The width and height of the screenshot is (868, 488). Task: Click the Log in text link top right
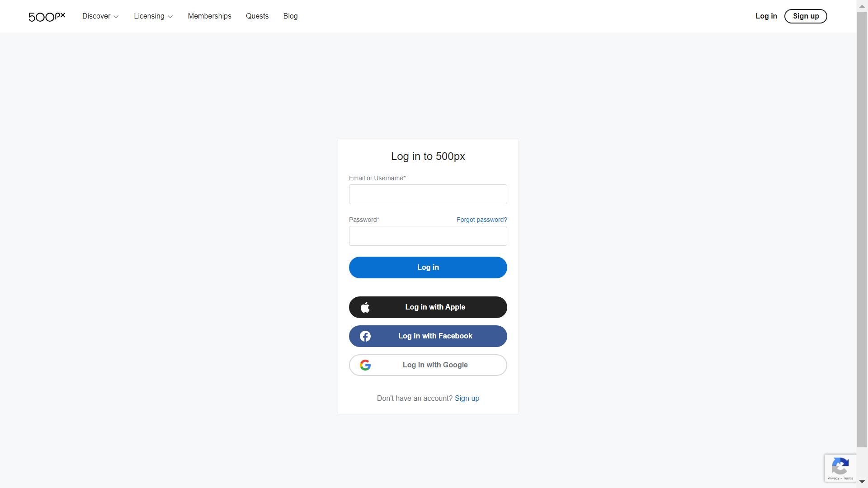[766, 16]
